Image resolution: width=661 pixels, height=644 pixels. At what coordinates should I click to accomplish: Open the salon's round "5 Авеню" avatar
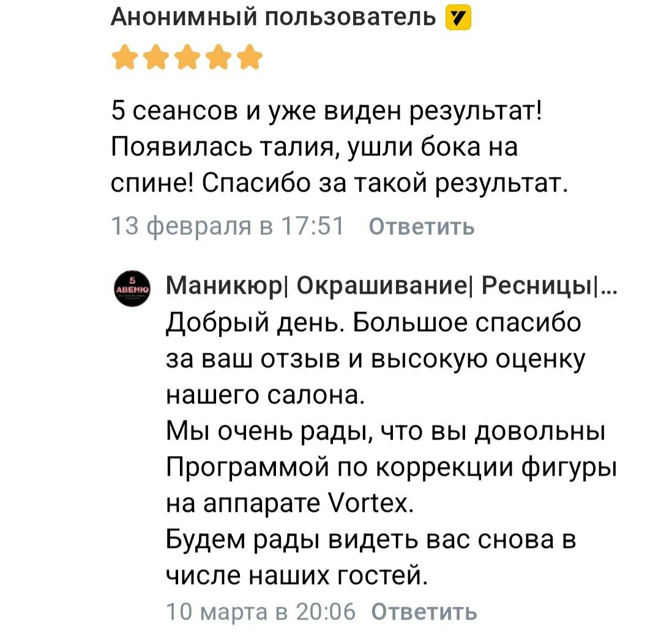pyautogui.click(x=132, y=288)
